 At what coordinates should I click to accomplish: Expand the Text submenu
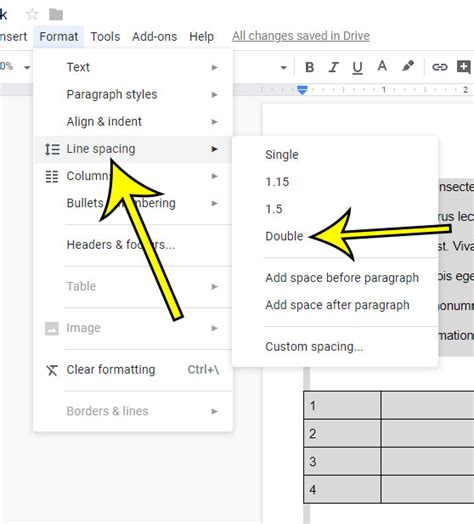click(x=133, y=67)
